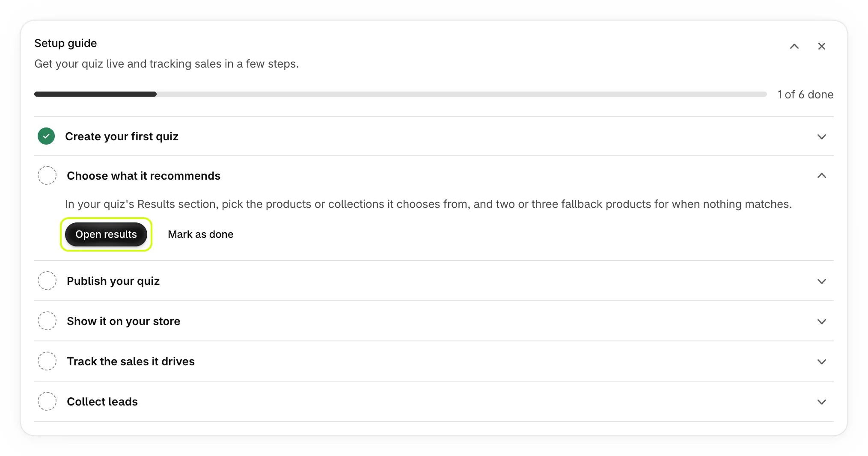Click the Setup guide heading

coord(65,43)
